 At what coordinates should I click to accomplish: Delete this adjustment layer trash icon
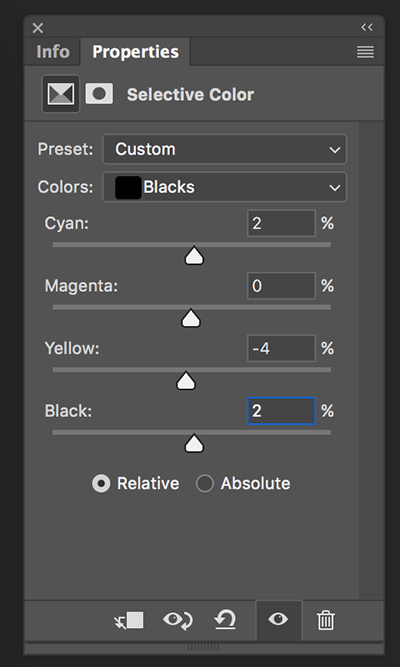(x=326, y=620)
